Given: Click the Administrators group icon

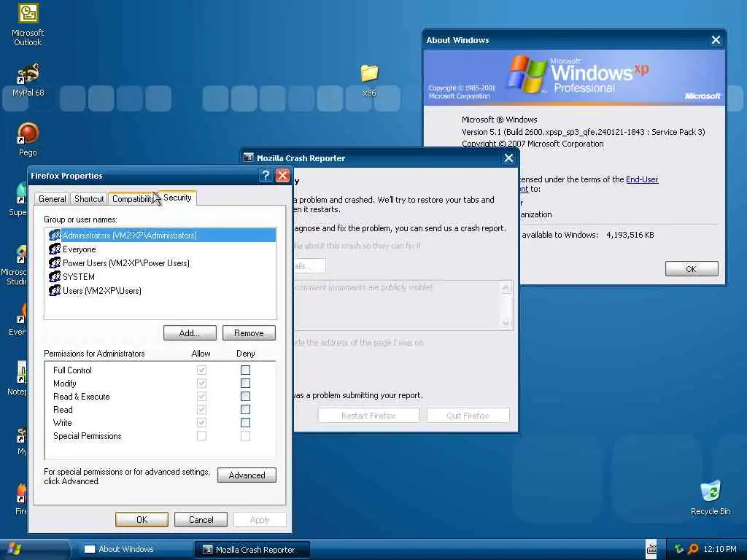Looking at the screenshot, I should tap(55, 236).
